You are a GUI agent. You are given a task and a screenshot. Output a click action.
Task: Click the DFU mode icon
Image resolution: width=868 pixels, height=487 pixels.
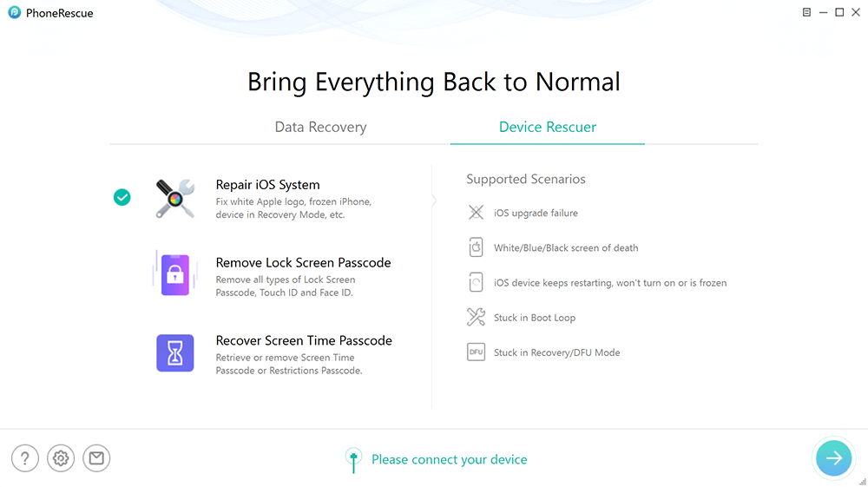476,352
